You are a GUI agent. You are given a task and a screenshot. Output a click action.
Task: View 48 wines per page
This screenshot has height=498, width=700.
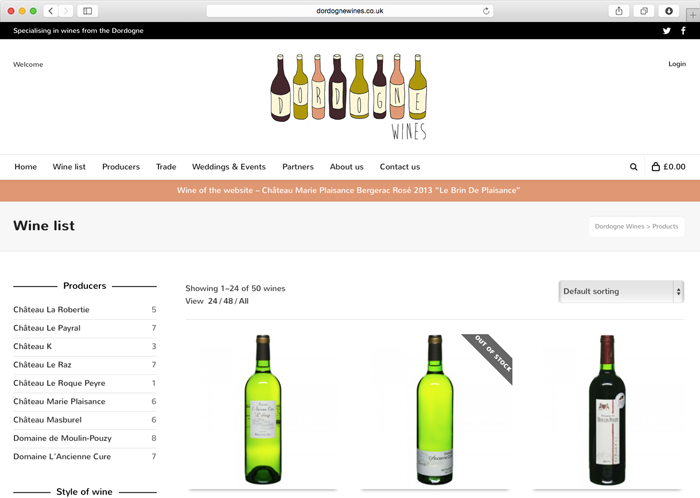[x=228, y=301]
